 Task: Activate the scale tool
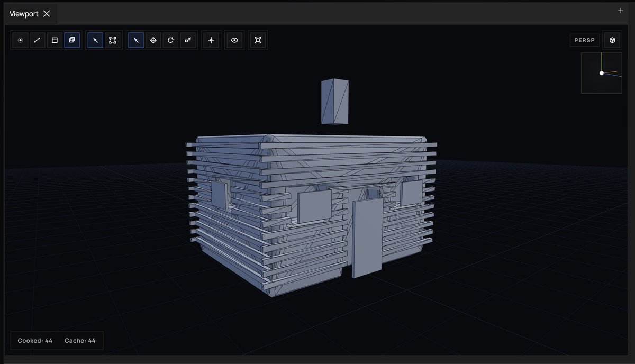[188, 40]
